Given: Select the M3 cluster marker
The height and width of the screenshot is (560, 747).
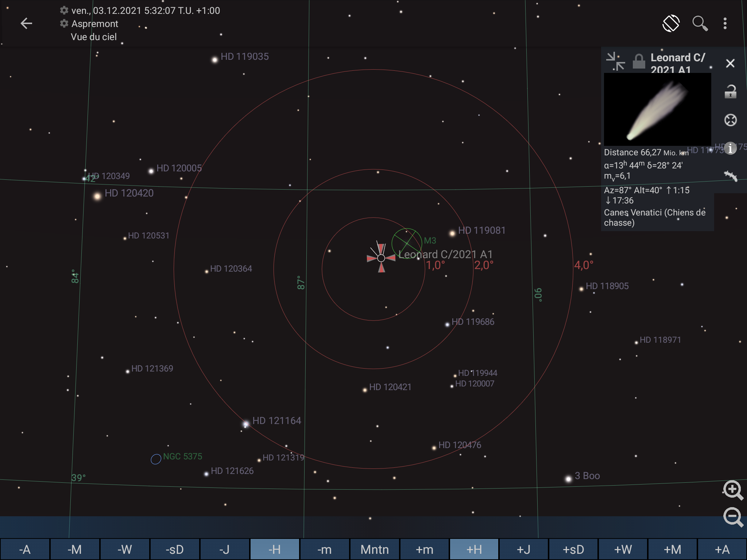Looking at the screenshot, I should click(x=407, y=243).
